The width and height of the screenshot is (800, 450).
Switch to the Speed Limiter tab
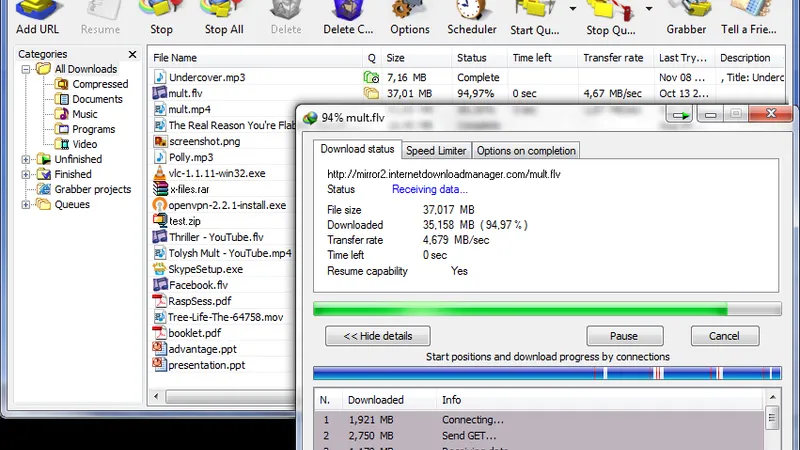435,151
